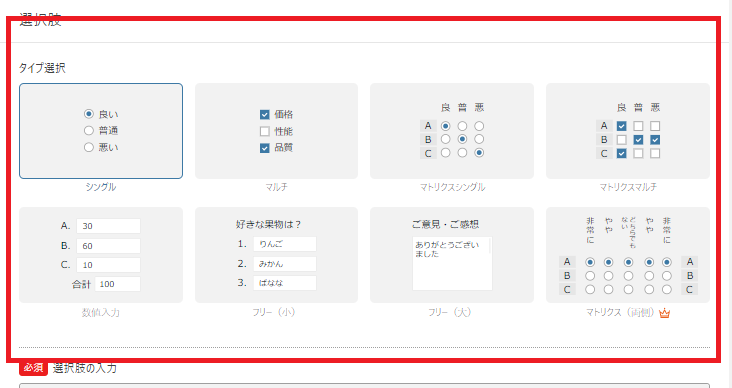Select the フリー（大） type card
This screenshot has height=388, width=732.
click(452, 255)
